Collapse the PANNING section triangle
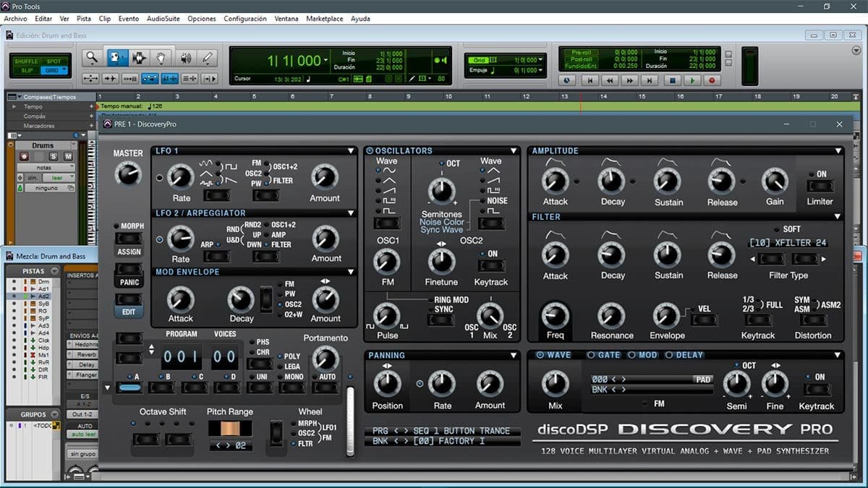This screenshot has width=868, height=488. coord(514,356)
